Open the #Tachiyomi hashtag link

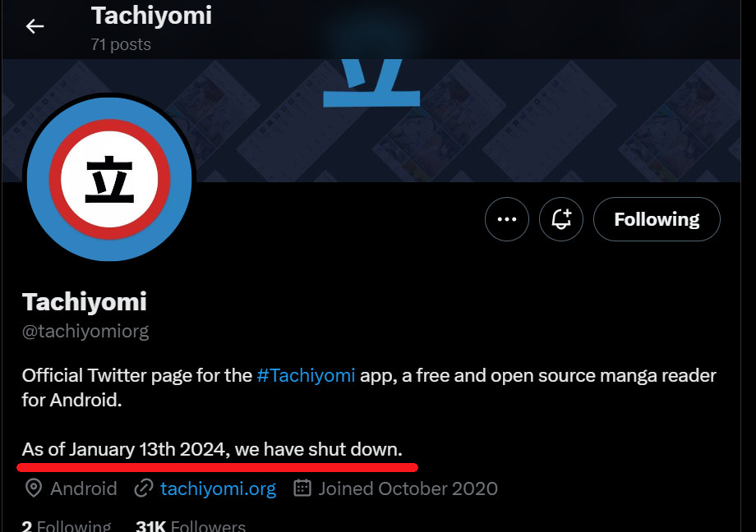click(x=306, y=376)
